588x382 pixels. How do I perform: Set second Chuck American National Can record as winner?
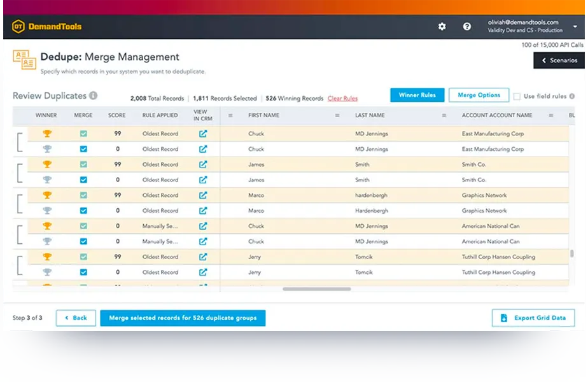pyautogui.click(x=47, y=241)
